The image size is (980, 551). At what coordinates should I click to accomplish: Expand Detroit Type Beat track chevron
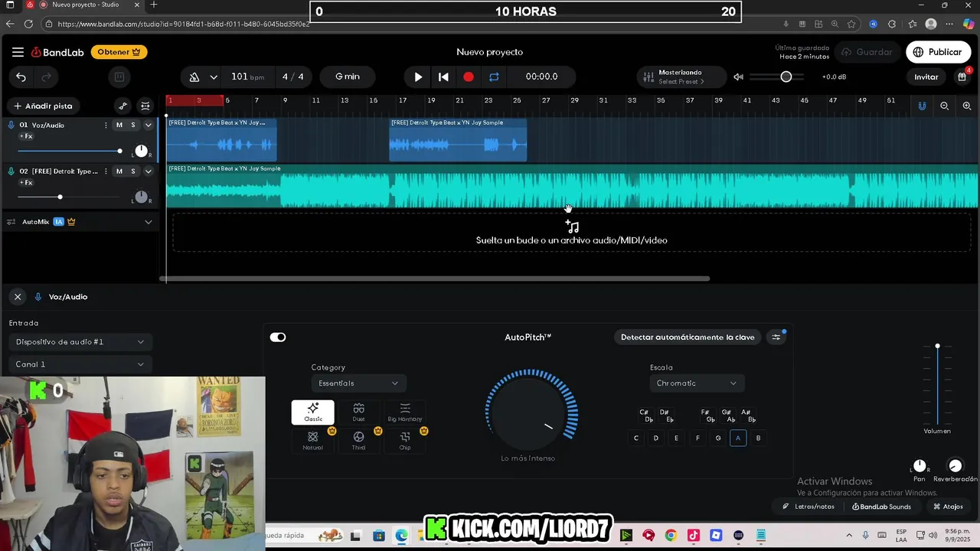149,171
